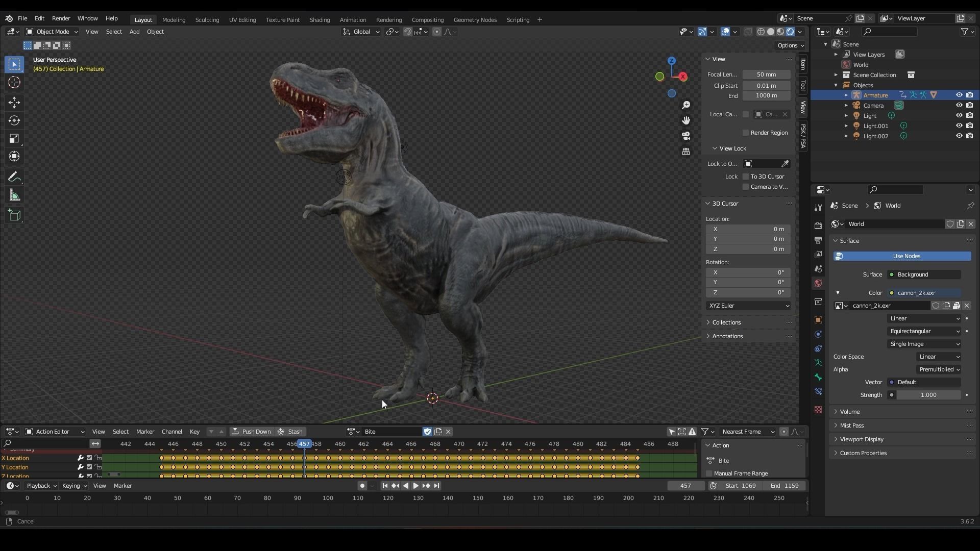Image resolution: width=980 pixels, height=551 pixels.
Task: Enable Lock To 3D Cursor checkbox
Action: [746, 177]
